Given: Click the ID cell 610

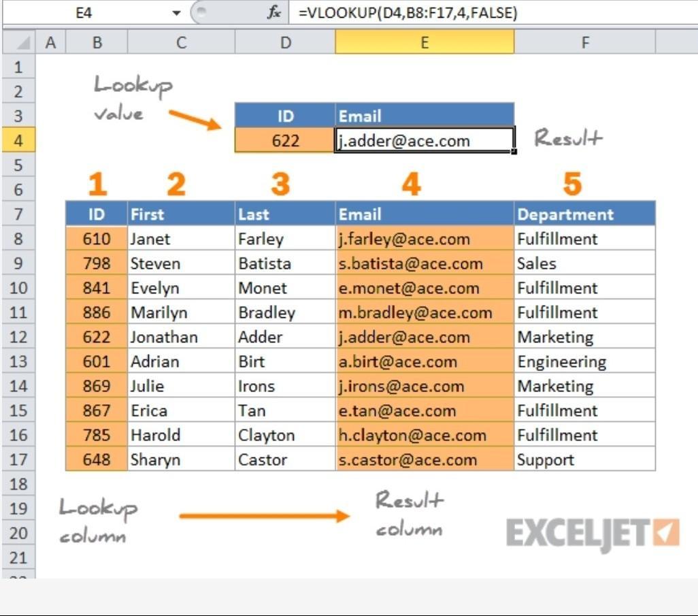Looking at the screenshot, I should coord(97,239).
